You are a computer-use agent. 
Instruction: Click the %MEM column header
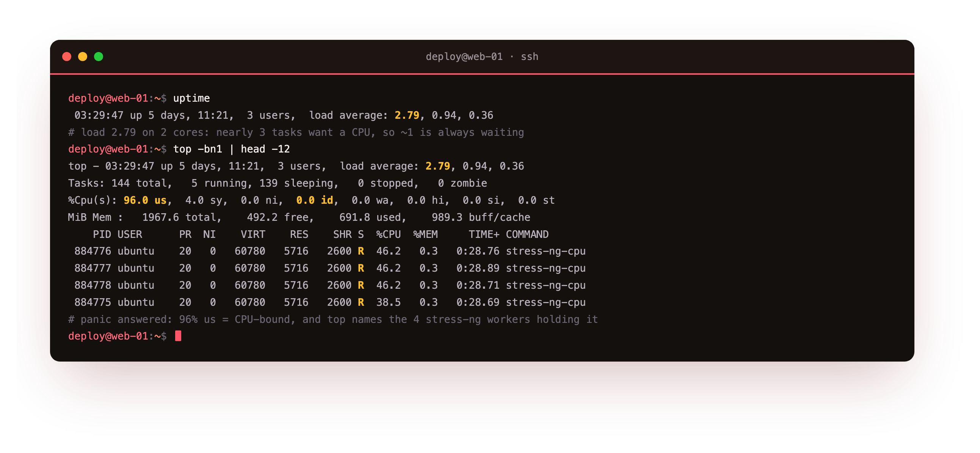(x=425, y=234)
